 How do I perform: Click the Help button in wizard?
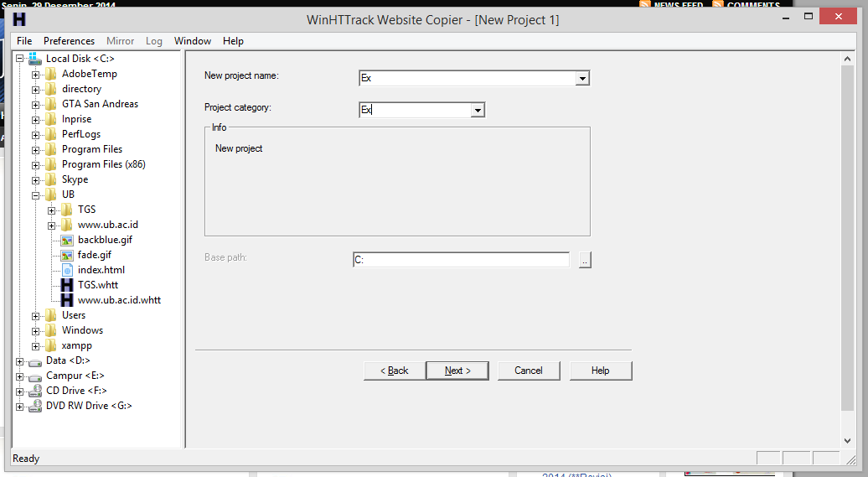(x=601, y=371)
